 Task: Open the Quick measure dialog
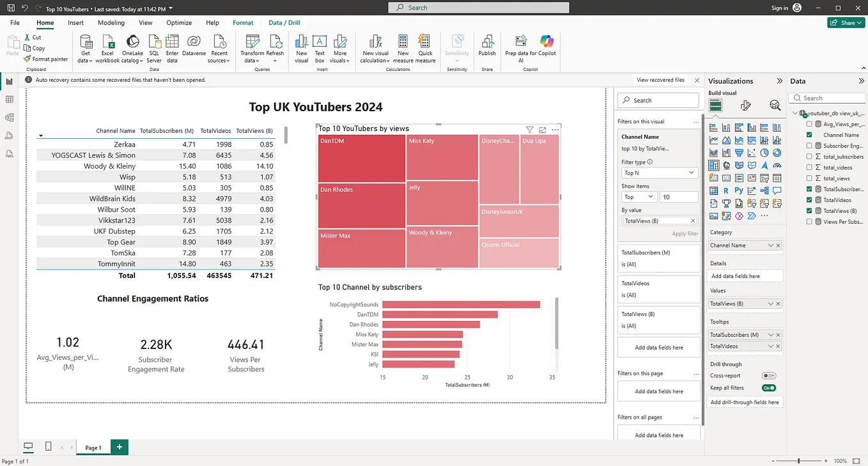[425, 49]
